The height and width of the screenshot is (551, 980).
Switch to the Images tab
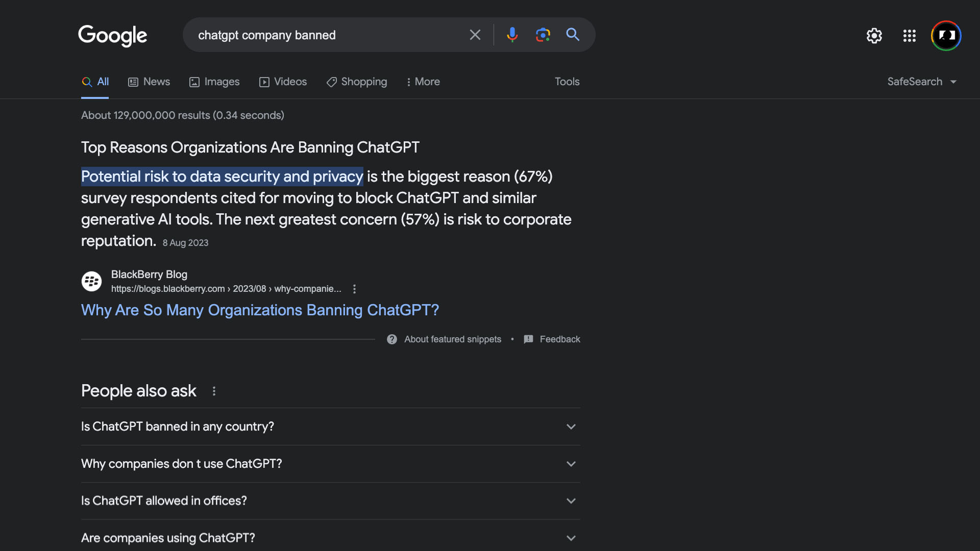click(x=214, y=82)
